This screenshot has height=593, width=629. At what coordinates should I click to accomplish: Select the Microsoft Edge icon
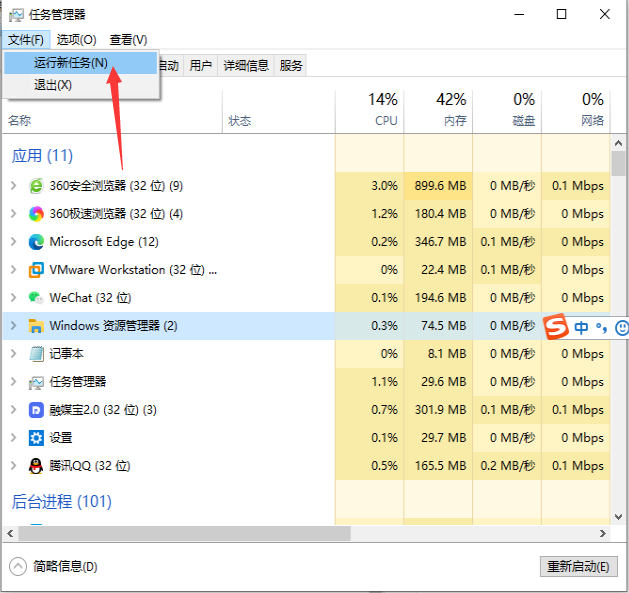coord(36,242)
